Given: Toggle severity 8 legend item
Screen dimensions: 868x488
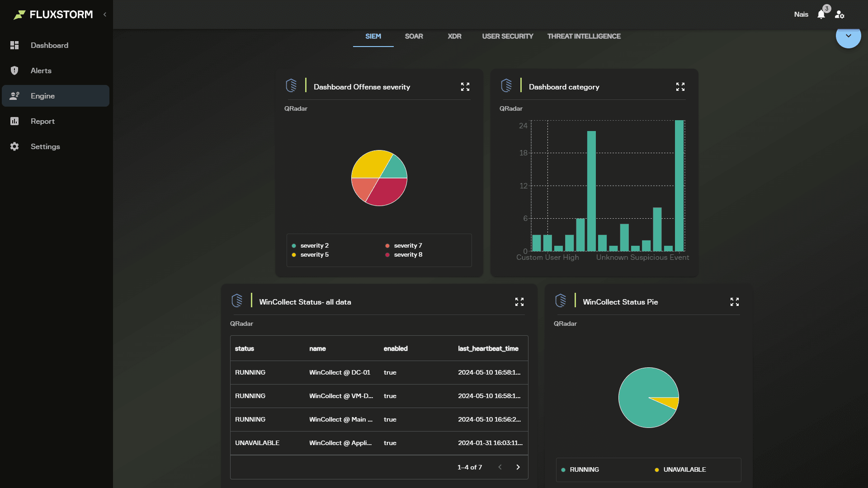Looking at the screenshot, I should [407, 254].
